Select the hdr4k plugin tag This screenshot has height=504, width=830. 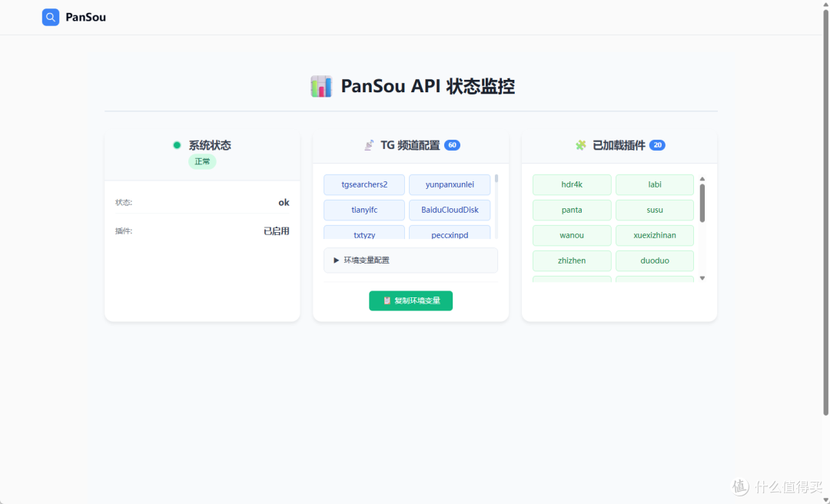coord(572,184)
